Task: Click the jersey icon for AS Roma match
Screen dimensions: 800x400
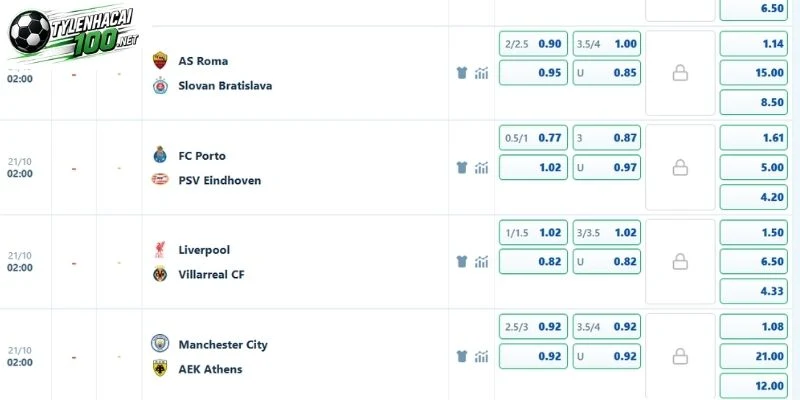Action: tap(462, 73)
